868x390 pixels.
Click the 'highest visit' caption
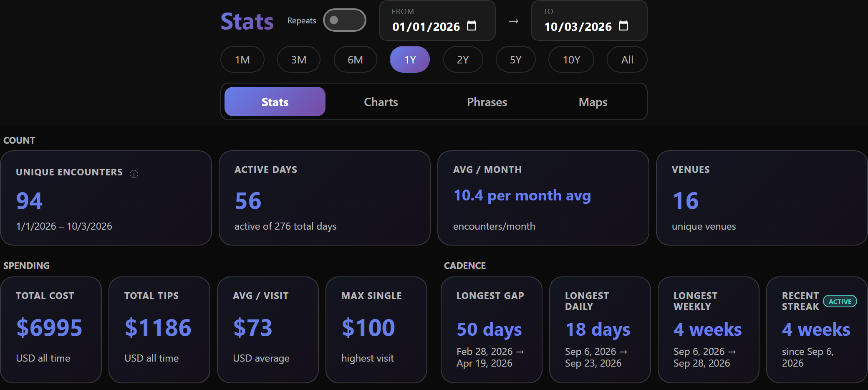(367, 358)
